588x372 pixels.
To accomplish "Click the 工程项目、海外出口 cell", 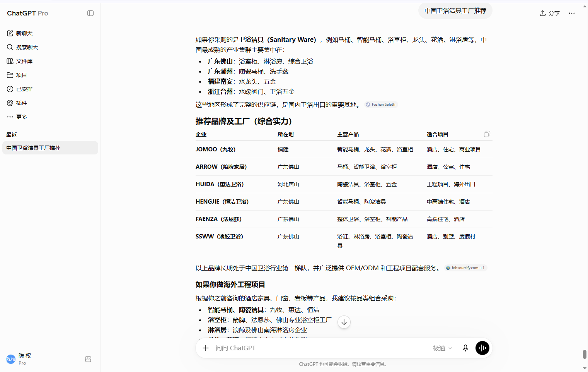I will (451, 184).
